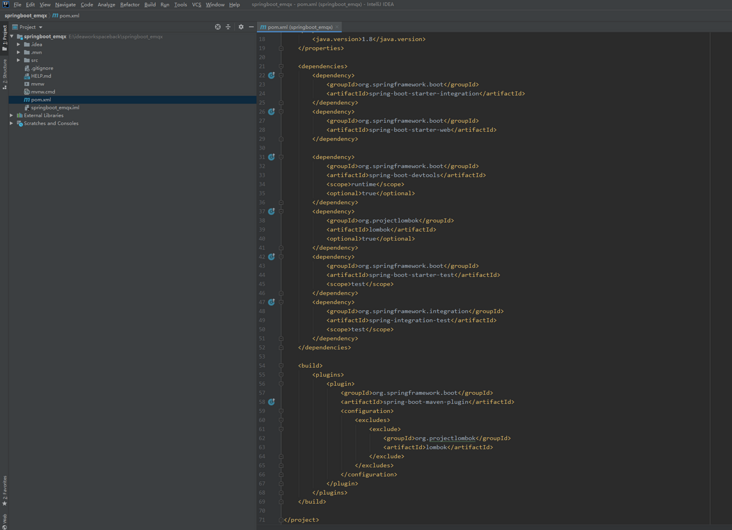Open the Refactor menu

tap(129, 5)
